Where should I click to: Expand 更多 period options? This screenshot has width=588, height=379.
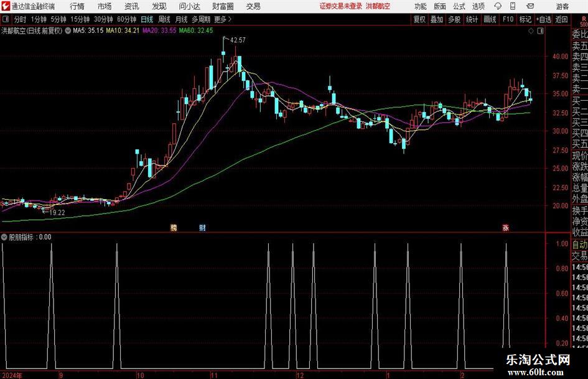point(223,19)
